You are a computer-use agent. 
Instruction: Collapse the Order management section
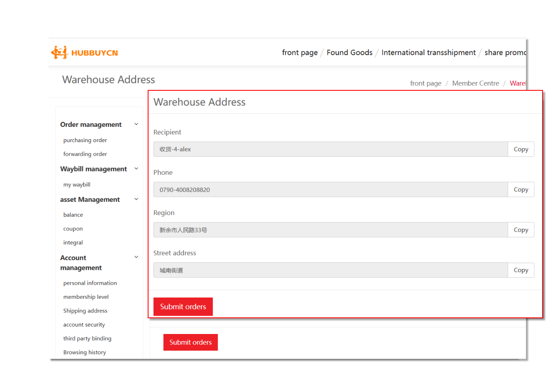pos(136,124)
